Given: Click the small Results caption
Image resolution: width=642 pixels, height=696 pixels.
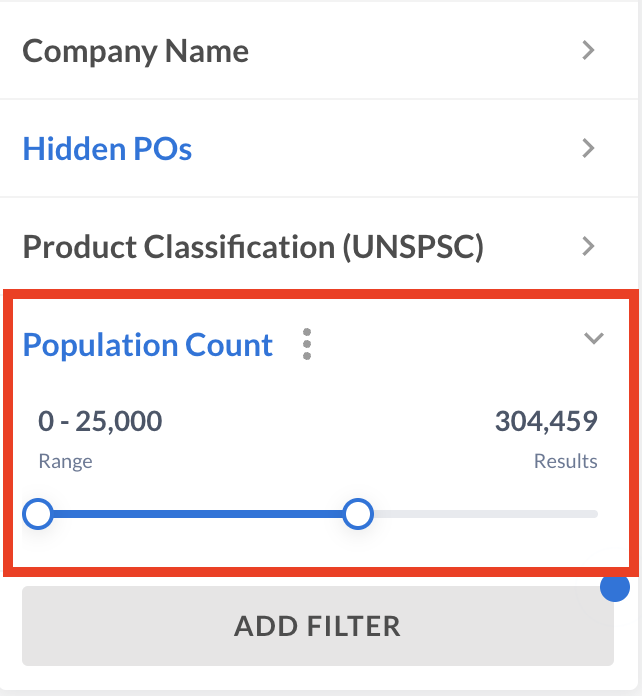Looking at the screenshot, I should [x=565, y=461].
